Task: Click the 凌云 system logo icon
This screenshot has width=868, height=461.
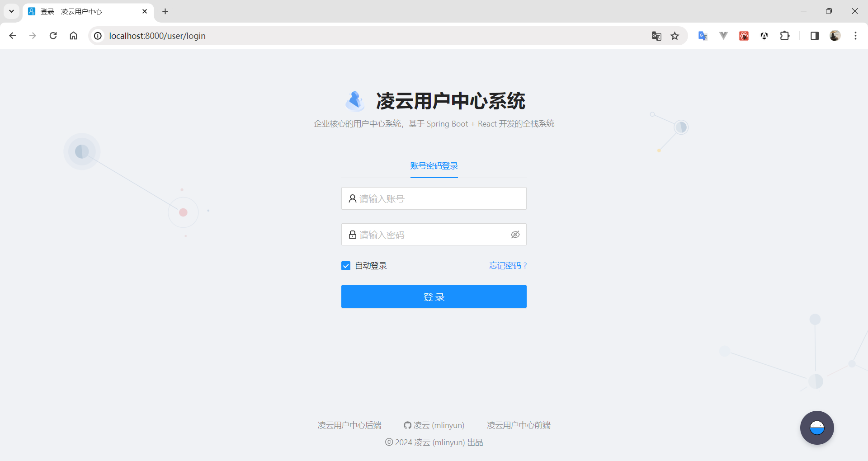Action: (355, 101)
